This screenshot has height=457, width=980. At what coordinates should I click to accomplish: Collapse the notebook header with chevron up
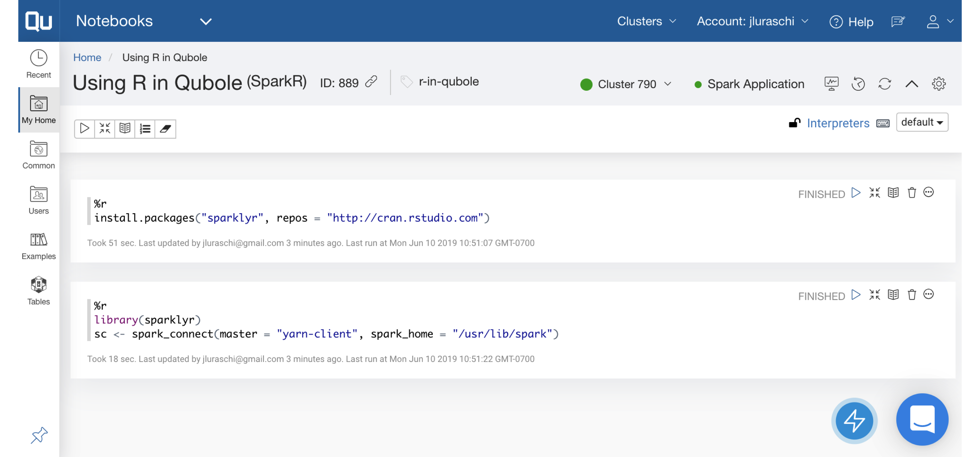click(911, 84)
